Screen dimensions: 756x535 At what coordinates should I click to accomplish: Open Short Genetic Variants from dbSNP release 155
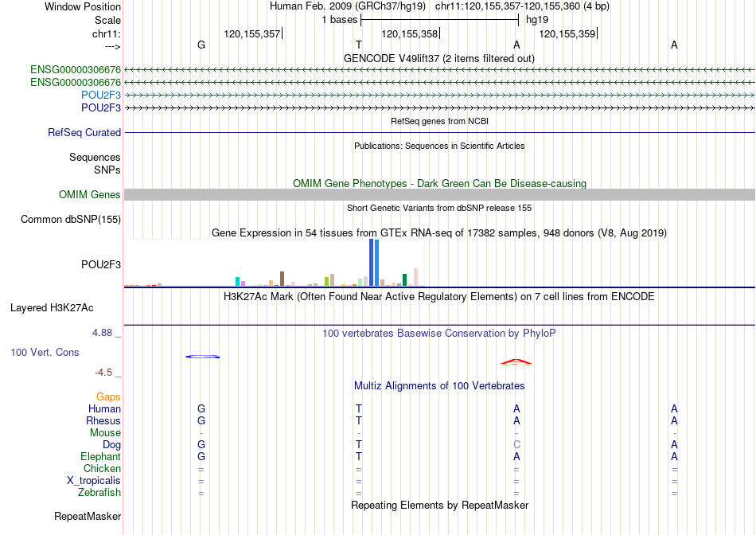click(x=439, y=208)
